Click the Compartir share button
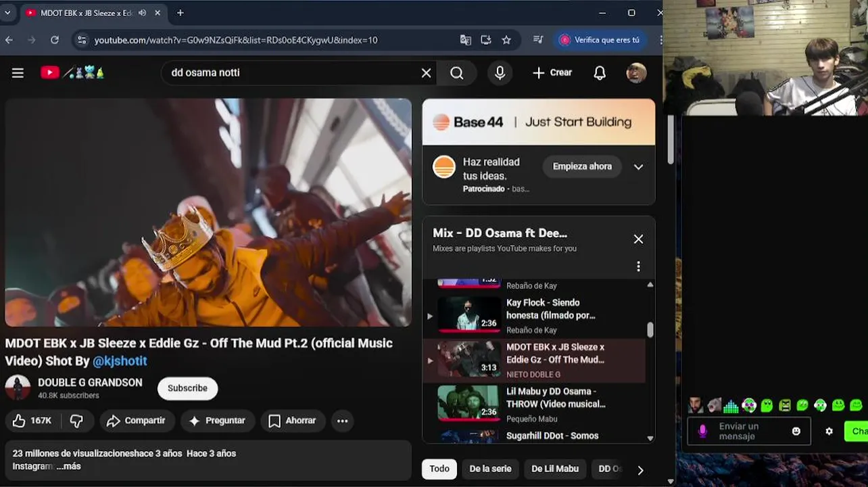 coord(137,421)
